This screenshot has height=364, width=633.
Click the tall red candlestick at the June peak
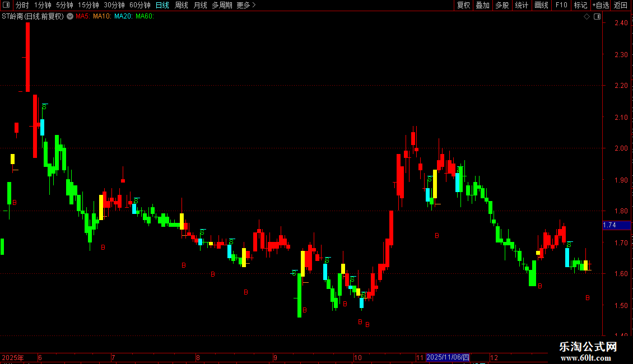(x=27, y=57)
